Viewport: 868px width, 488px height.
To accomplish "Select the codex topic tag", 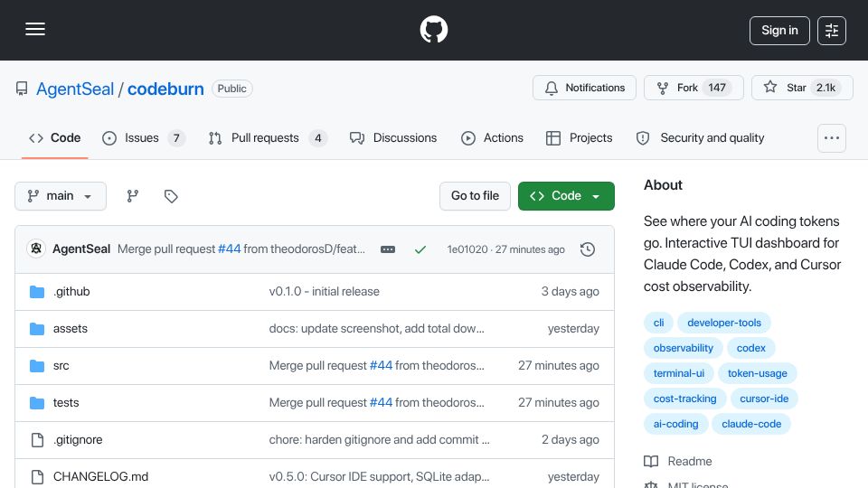I will [x=750, y=348].
